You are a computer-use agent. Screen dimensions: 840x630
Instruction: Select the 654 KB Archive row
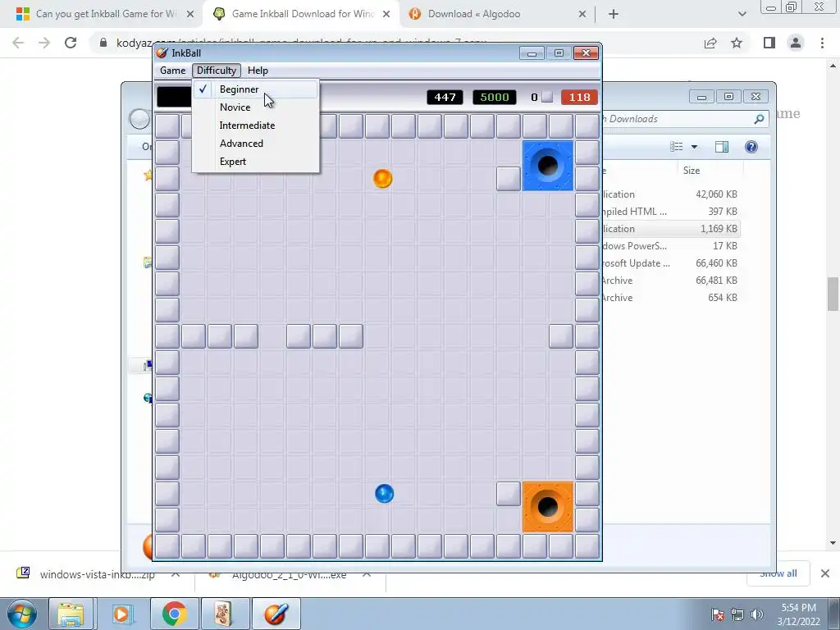coord(671,297)
